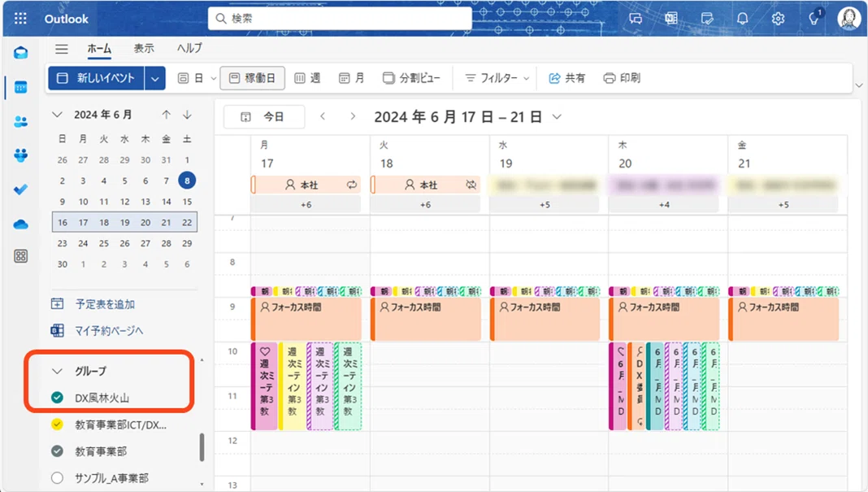The width and height of the screenshot is (868, 492).
Task: Open OneDrive cloud icon in sidebar
Action: (21, 224)
